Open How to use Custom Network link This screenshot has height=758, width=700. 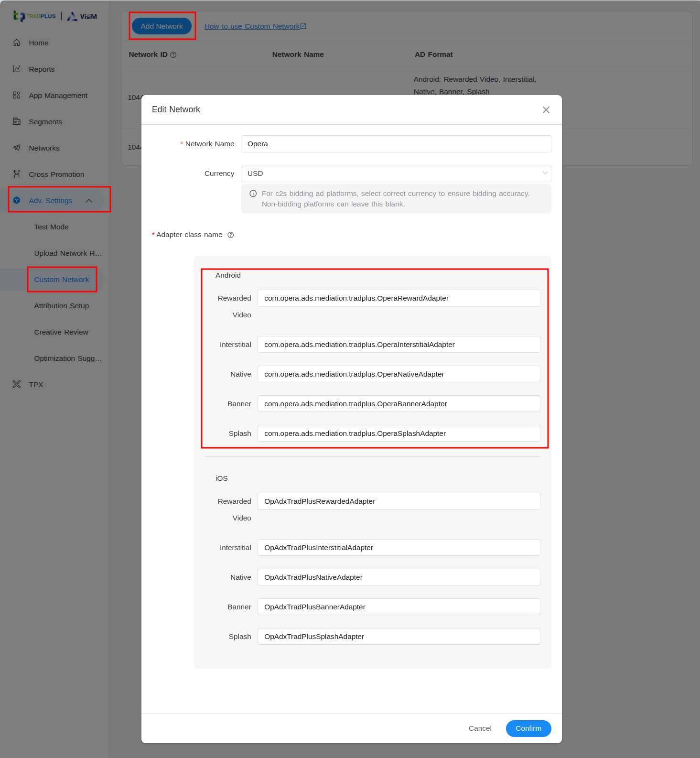(x=252, y=26)
